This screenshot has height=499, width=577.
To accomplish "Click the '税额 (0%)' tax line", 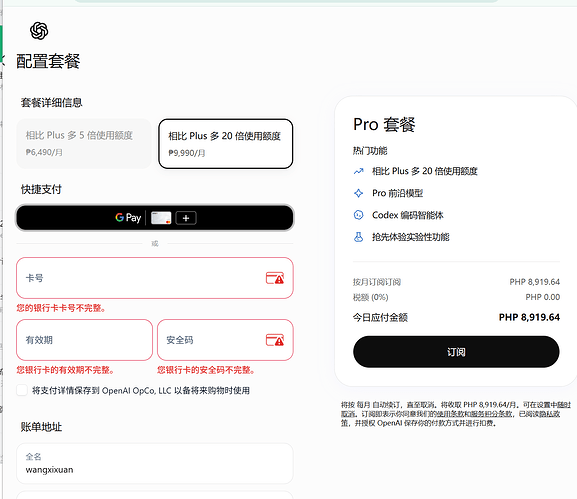I will click(371, 297).
